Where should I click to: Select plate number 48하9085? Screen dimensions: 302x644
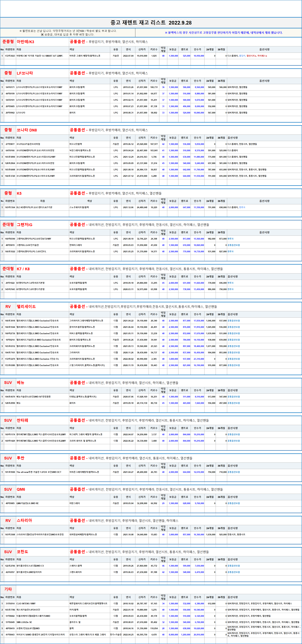click(10, 503)
